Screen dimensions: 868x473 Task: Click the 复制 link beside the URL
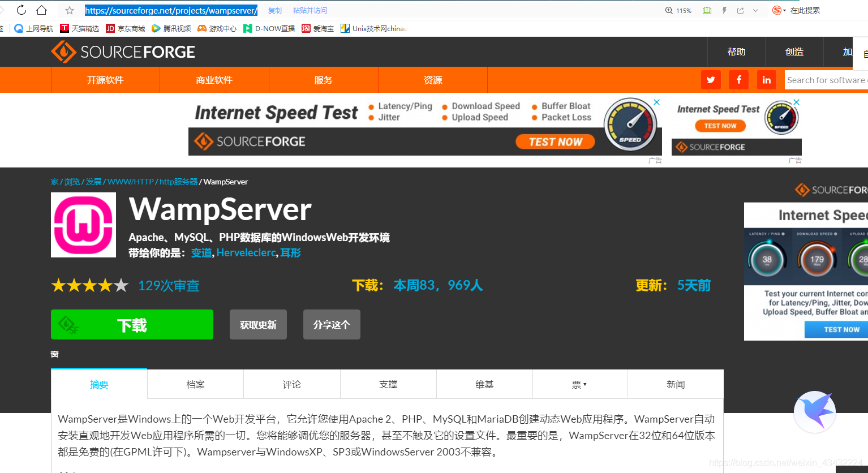click(275, 10)
